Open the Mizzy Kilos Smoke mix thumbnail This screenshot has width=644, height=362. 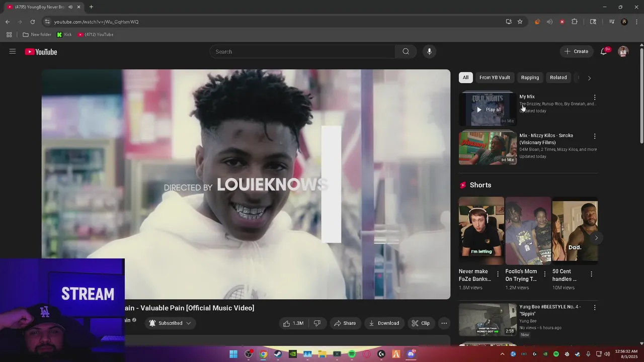click(488, 148)
